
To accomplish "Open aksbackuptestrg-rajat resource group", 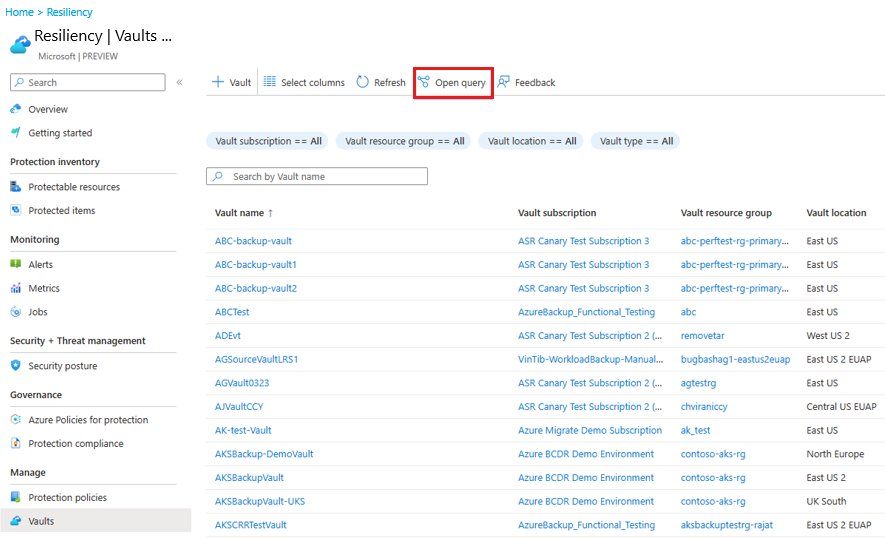I will point(726,525).
